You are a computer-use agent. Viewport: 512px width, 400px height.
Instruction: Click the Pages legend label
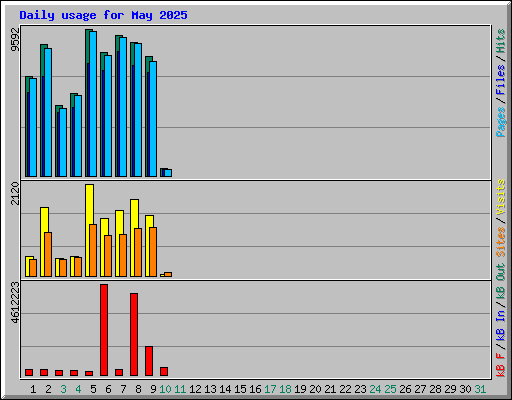500,122
